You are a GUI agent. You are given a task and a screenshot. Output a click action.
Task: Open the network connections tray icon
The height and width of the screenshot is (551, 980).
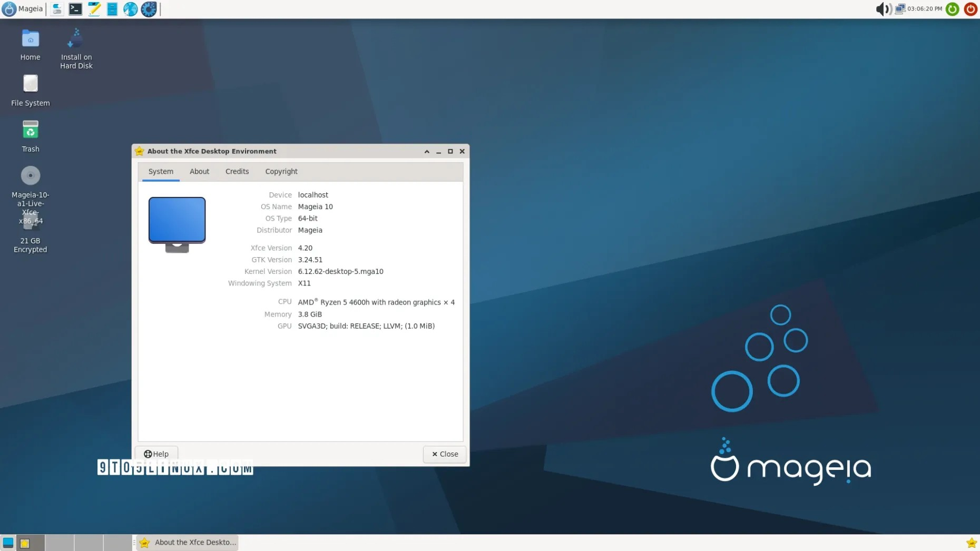pyautogui.click(x=900, y=9)
